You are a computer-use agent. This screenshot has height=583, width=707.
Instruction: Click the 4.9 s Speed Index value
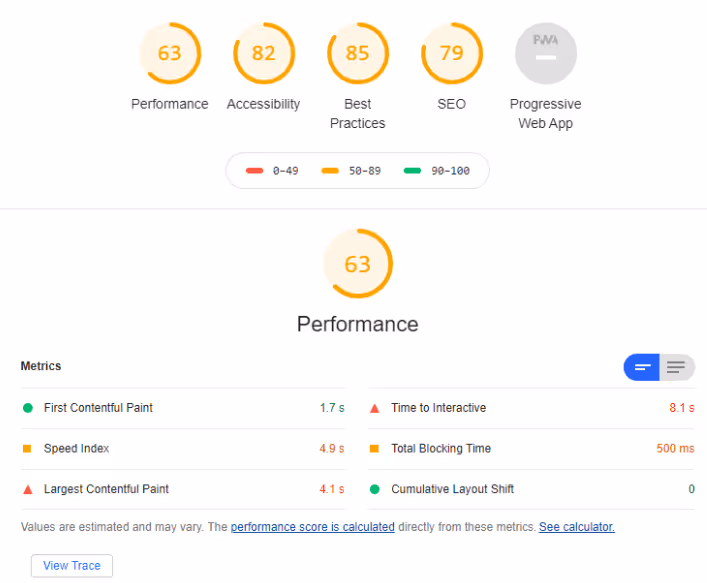pos(332,449)
